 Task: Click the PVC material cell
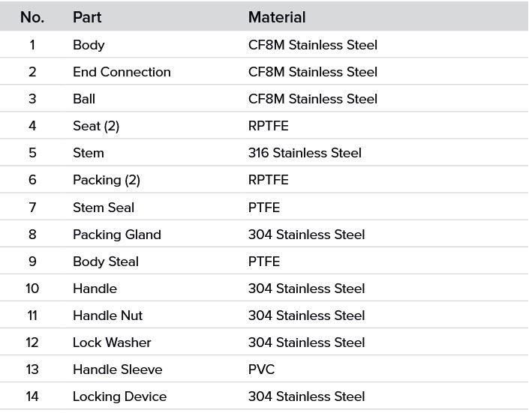coord(261,370)
